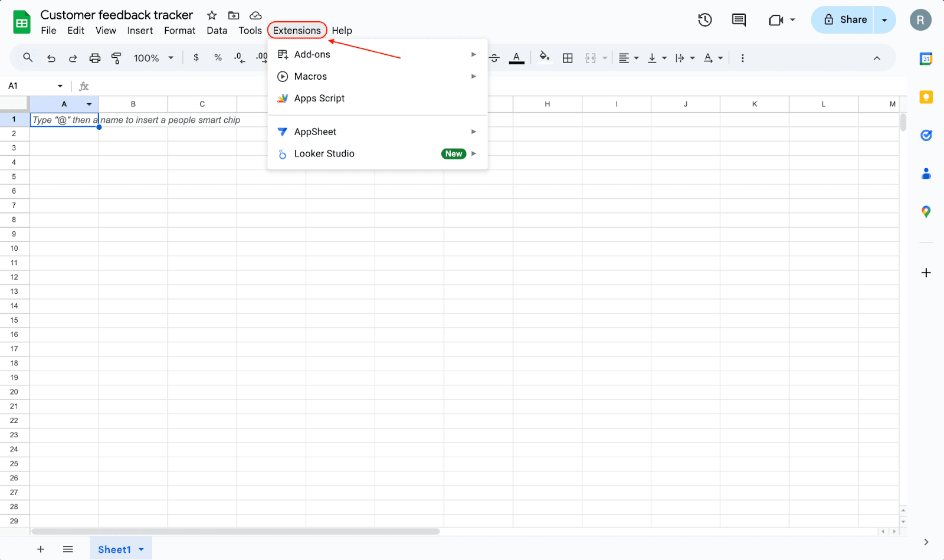Click the print icon
Image resolution: width=944 pixels, height=560 pixels.
[x=94, y=58]
